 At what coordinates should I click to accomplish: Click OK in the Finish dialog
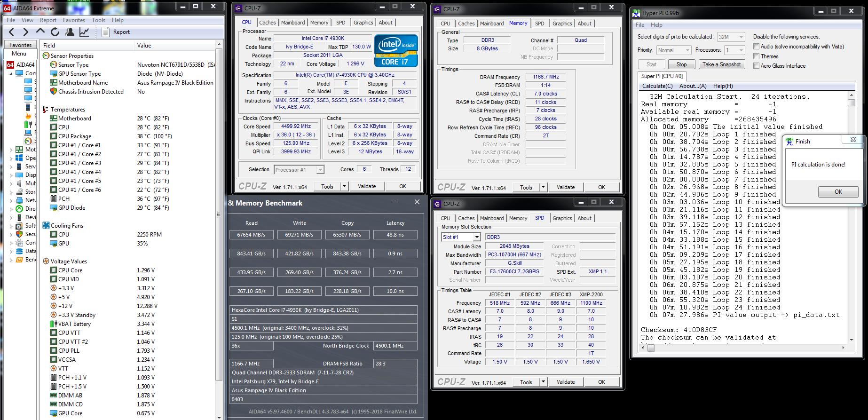(838, 192)
